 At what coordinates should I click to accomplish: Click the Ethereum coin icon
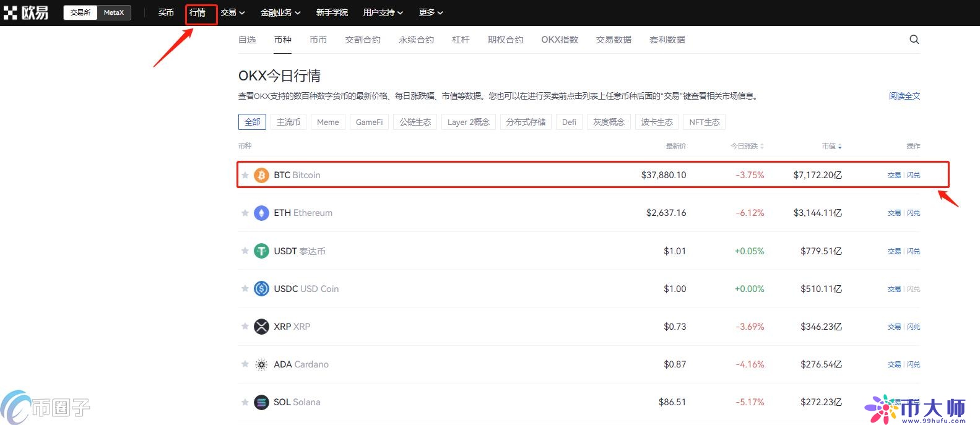click(261, 213)
